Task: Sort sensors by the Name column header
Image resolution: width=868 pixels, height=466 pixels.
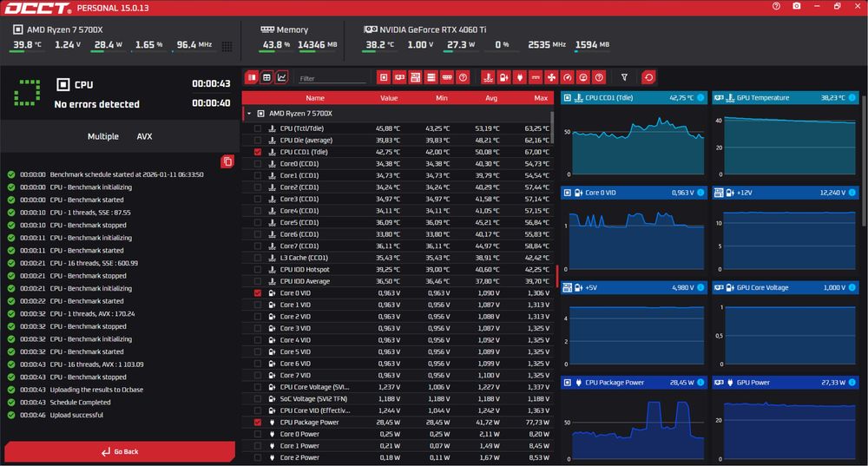Action: (315, 98)
